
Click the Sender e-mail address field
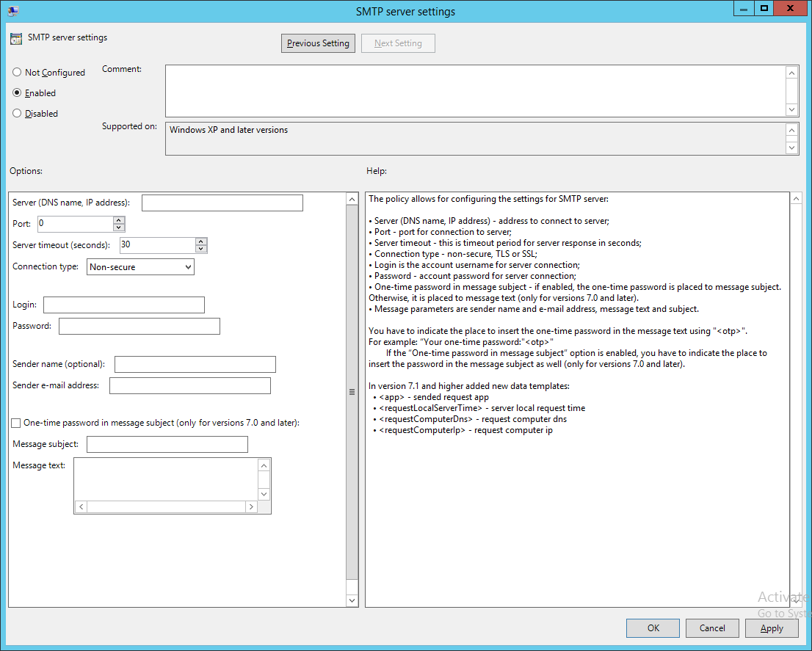190,385
